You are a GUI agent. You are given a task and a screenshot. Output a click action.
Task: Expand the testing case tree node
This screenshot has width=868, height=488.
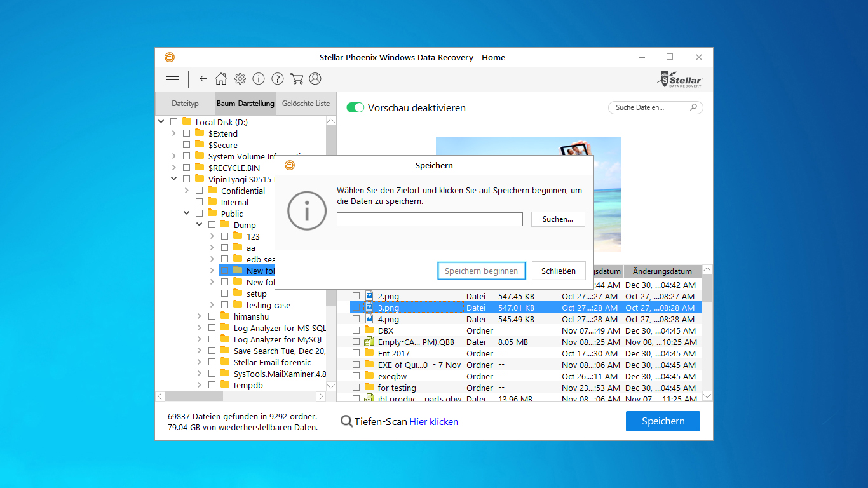pos(212,305)
